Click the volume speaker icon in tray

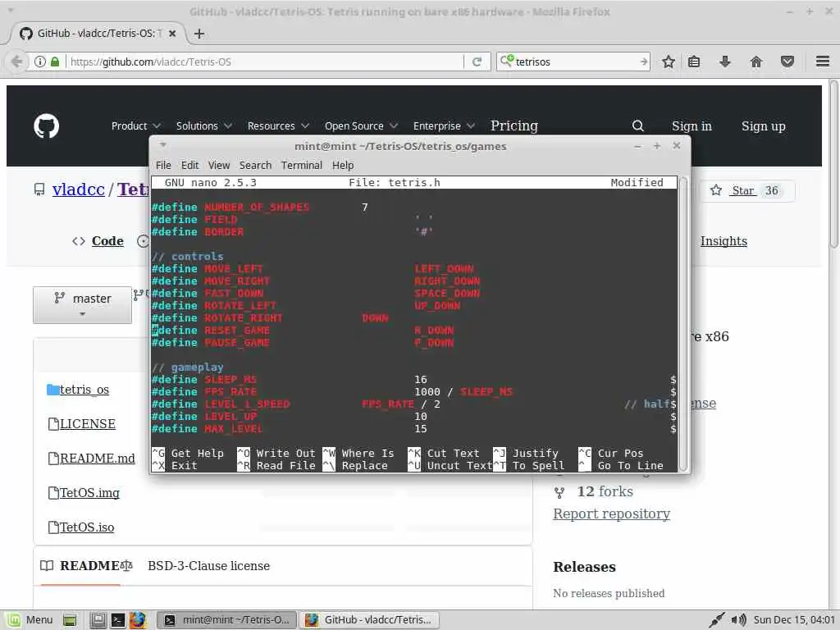(739, 620)
